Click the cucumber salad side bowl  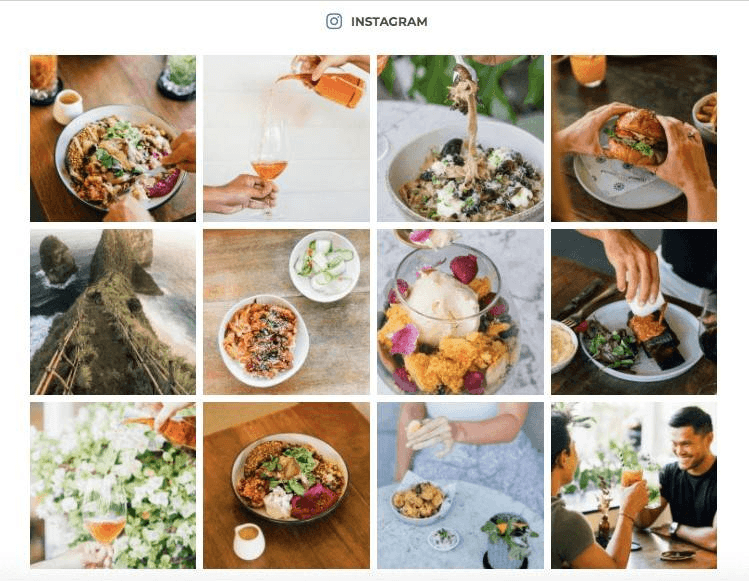tap(325, 266)
